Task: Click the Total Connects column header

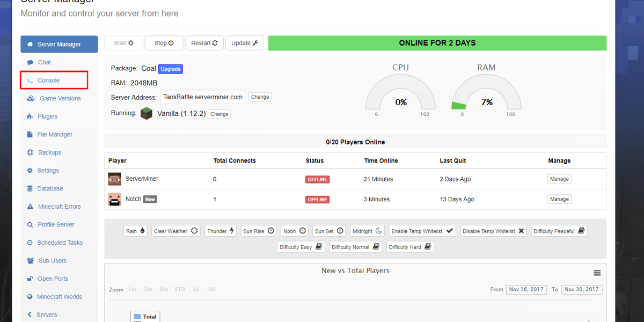Action: point(235,160)
